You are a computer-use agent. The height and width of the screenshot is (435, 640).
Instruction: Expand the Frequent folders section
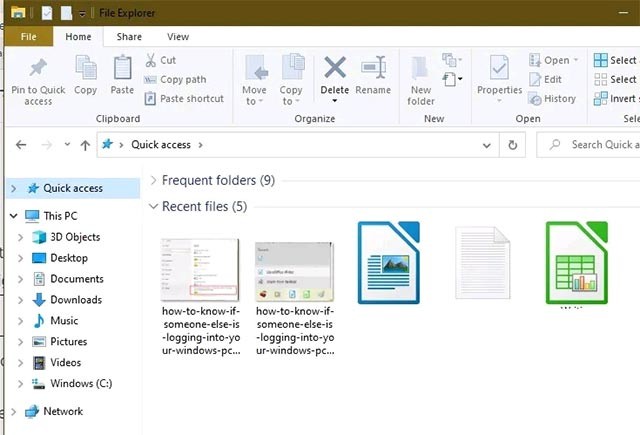[153, 181]
